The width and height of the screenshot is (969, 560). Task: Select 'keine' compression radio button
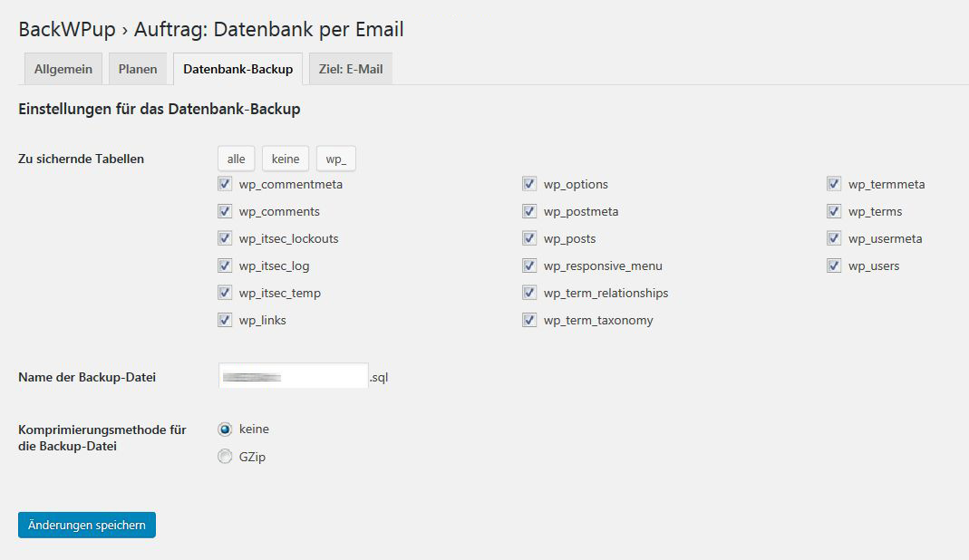225,429
